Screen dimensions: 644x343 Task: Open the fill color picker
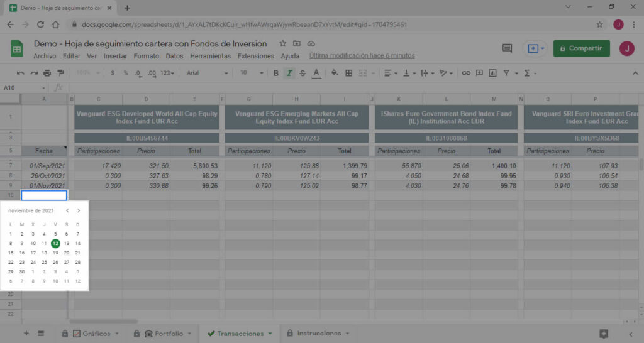pyautogui.click(x=335, y=73)
